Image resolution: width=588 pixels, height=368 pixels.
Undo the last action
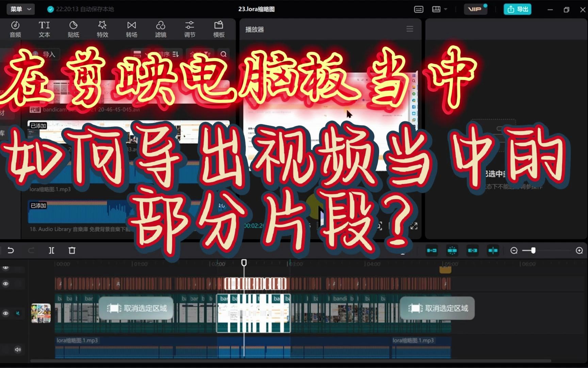[x=11, y=250]
